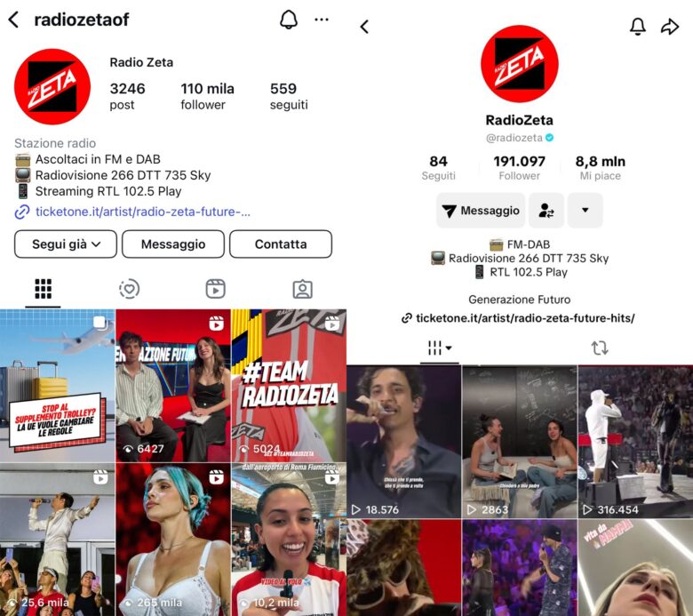This screenshot has width=693, height=616.
Task: Go back using TikTok back chevron
Action: pos(364,27)
